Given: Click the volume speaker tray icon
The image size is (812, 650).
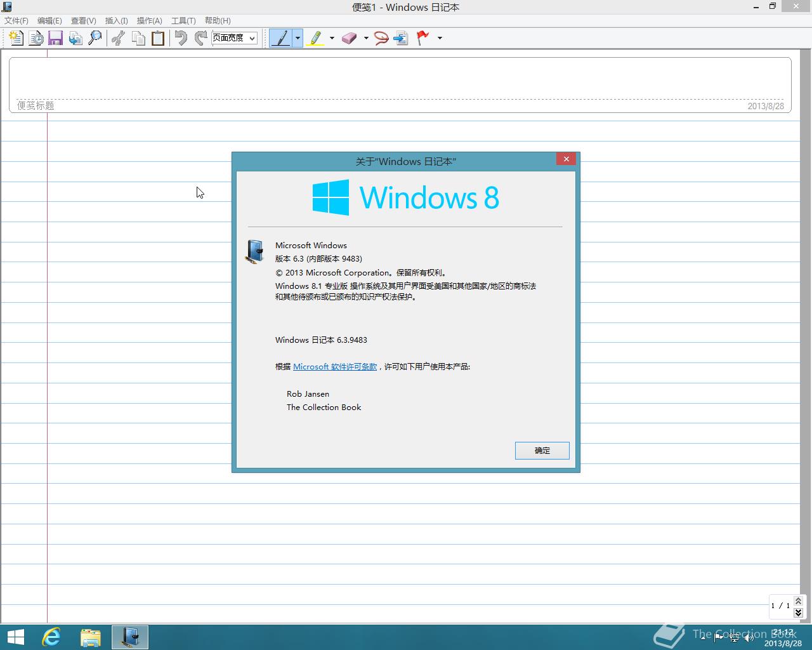Looking at the screenshot, I should [749, 637].
